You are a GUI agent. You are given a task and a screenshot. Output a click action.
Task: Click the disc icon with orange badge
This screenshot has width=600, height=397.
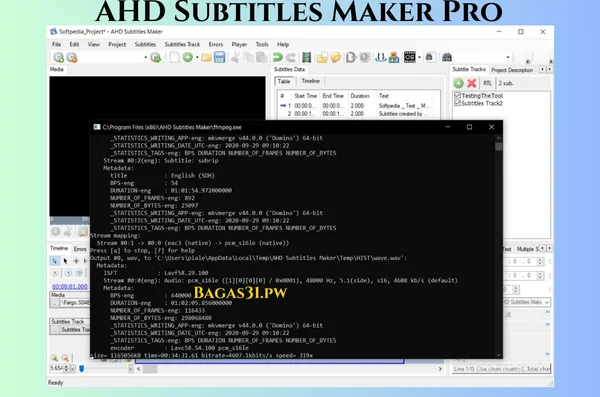(72, 57)
